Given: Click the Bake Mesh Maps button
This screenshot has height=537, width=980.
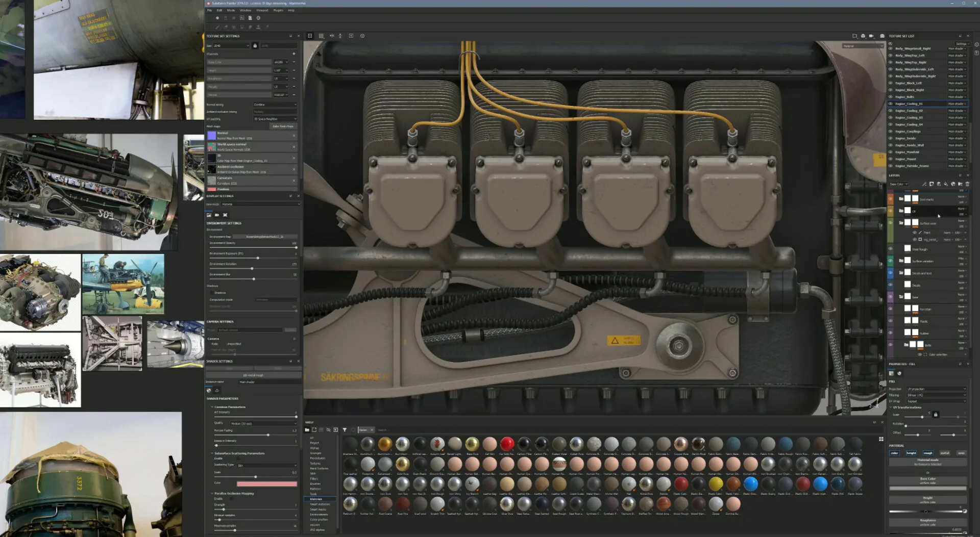Looking at the screenshot, I should click(284, 126).
